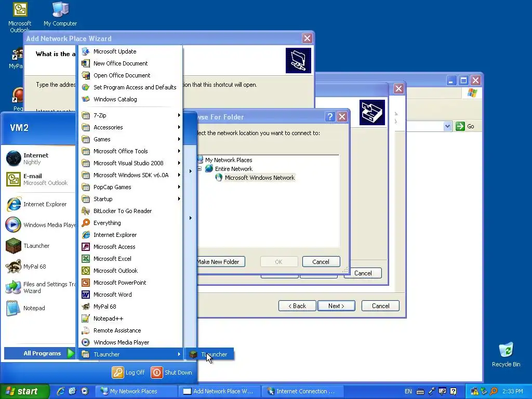This screenshot has height=399, width=532.
Task: Click the media player quick launch taskbar icon
Action: (85, 391)
